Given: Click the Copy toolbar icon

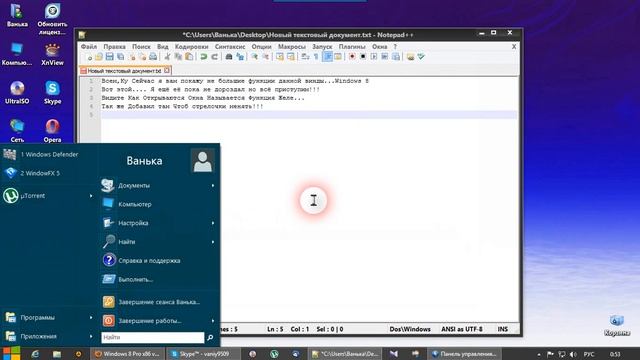Looking at the screenshot, I should click(178, 57).
